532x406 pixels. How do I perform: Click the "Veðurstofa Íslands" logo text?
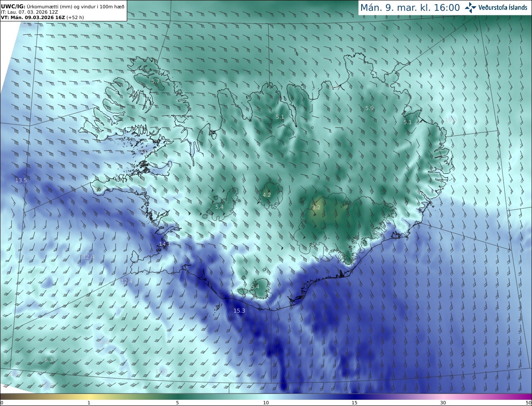click(503, 7)
